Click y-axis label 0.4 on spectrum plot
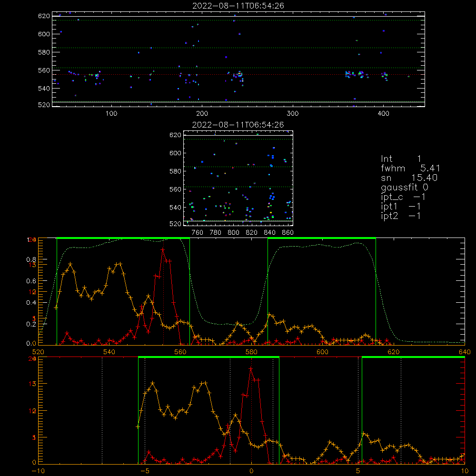The height and width of the screenshot is (476, 476). pyautogui.click(x=31, y=303)
